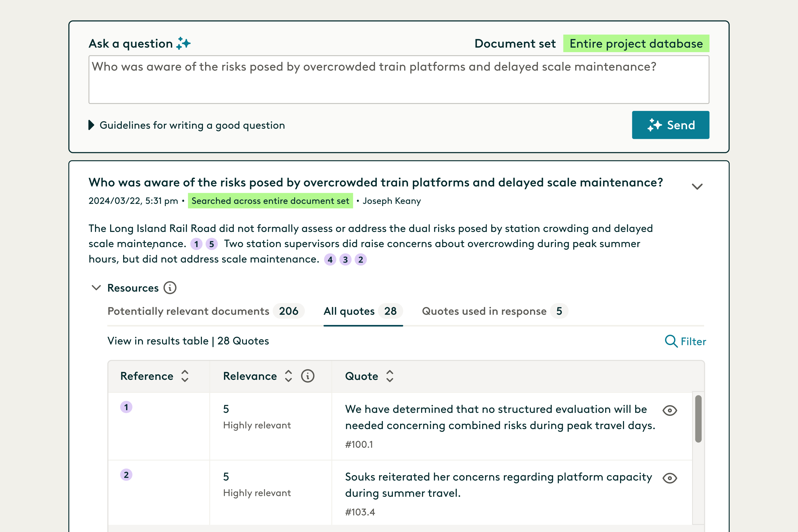Click citation badge 1 in the answer

pos(196,244)
